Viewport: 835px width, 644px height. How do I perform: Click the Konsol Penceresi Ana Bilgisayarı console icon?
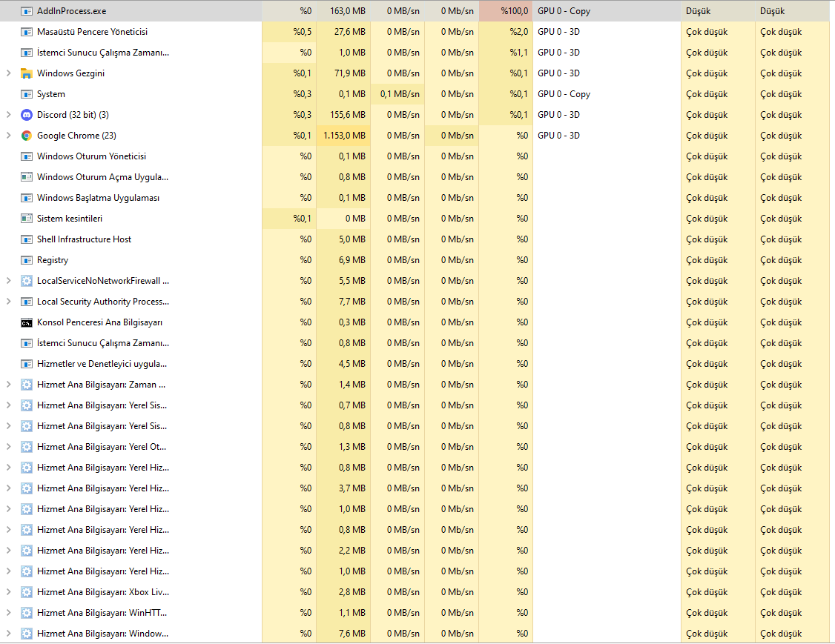[x=27, y=322]
